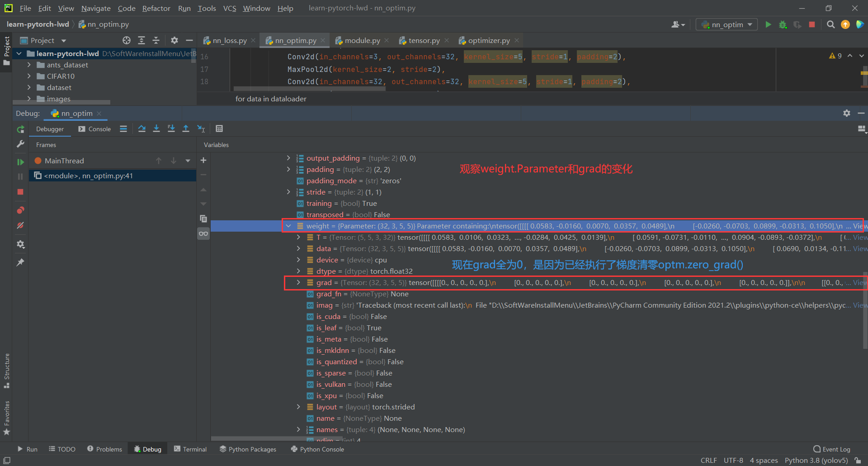The height and width of the screenshot is (466, 868).
Task: Open Terminal tool window
Action: coord(190,449)
